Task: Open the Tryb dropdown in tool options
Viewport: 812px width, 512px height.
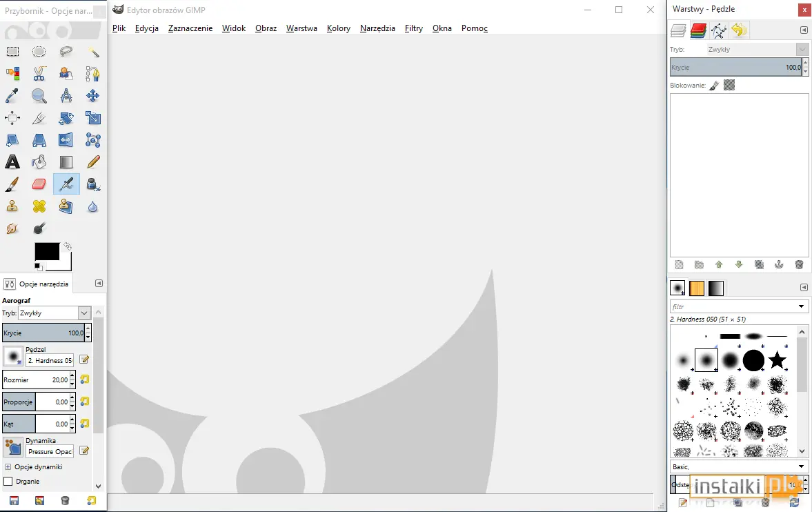Action: [55, 313]
